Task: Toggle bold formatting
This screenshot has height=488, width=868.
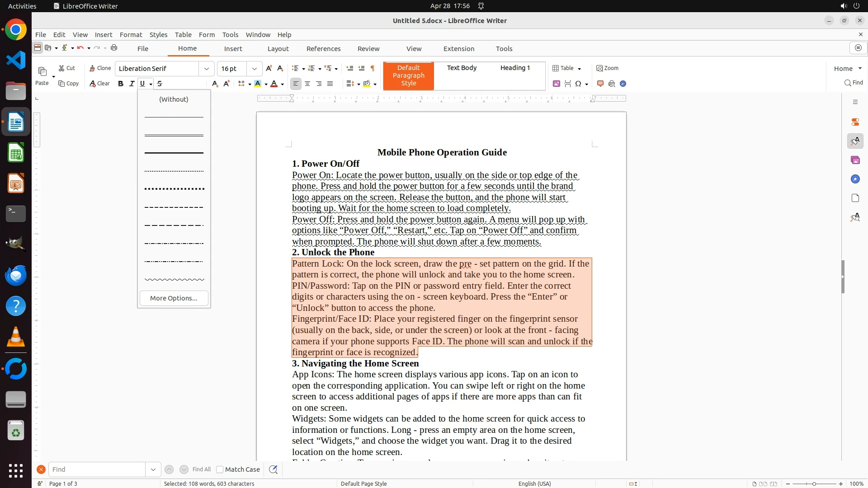Action: click(120, 84)
